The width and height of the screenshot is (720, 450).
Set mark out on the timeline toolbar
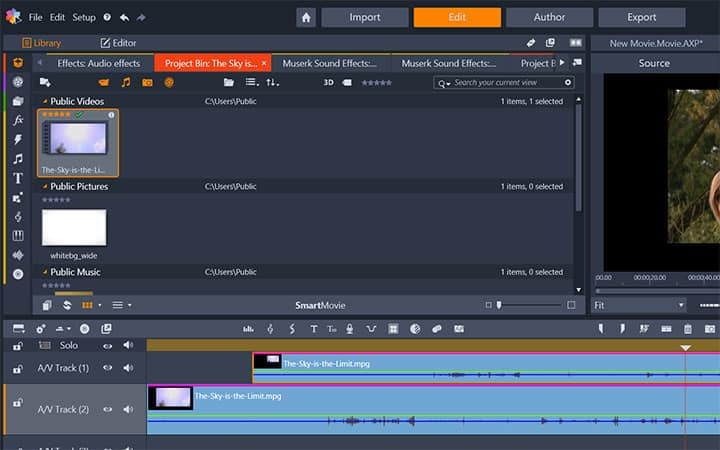pyautogui.click(x=622, y=328)
